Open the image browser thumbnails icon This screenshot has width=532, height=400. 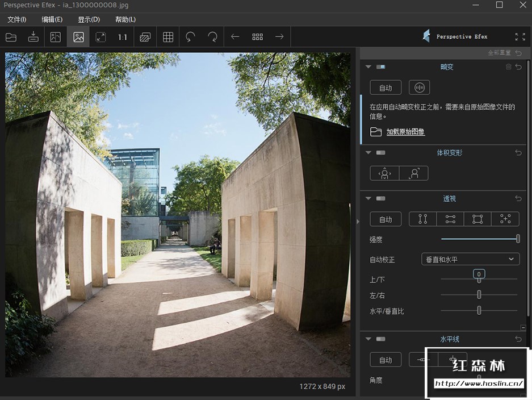tap(258, 37)
